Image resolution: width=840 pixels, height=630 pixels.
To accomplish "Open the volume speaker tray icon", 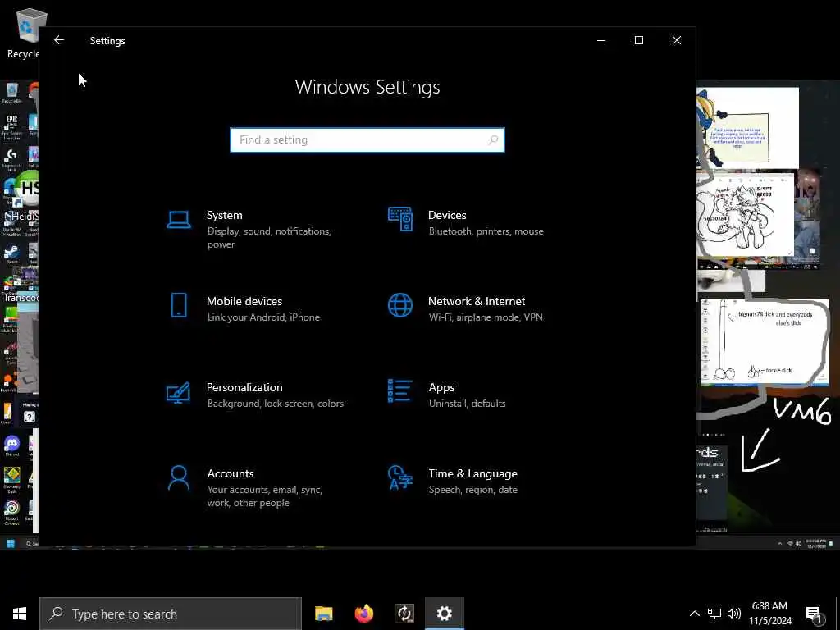I will point(734,614).
